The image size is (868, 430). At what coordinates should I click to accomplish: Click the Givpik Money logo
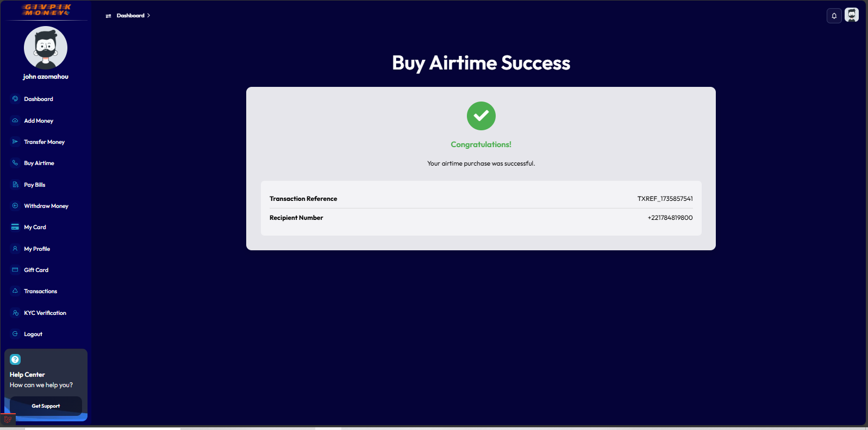click(47, 10)
